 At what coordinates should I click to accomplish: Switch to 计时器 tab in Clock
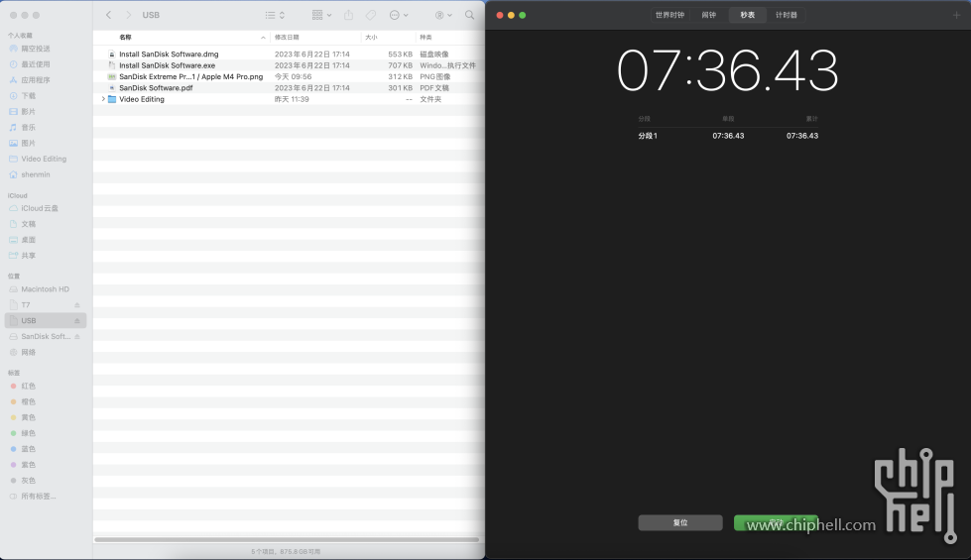pos(787,15)
